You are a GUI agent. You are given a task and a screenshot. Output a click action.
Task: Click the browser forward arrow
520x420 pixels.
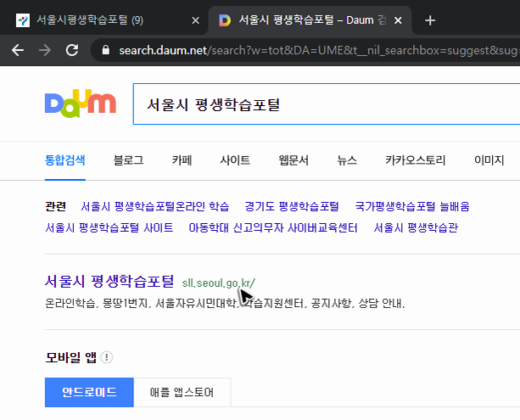(x=45, y=50)
